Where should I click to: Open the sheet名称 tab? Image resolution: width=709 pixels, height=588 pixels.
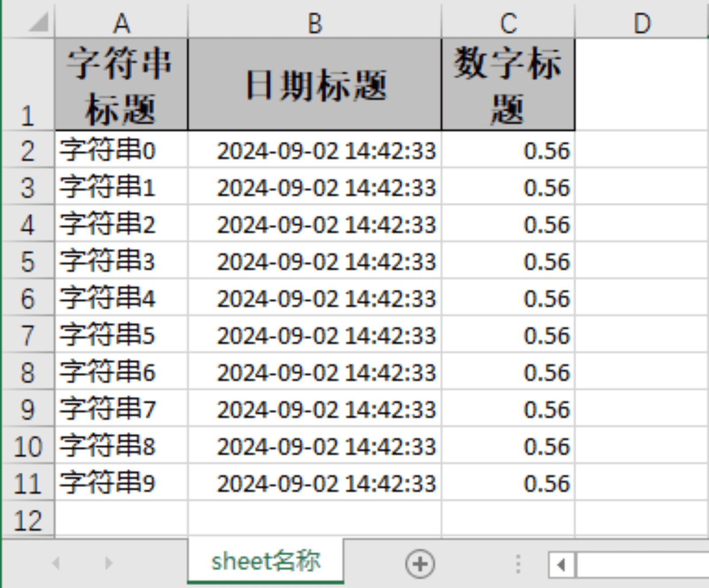click(x=265, y=561)
